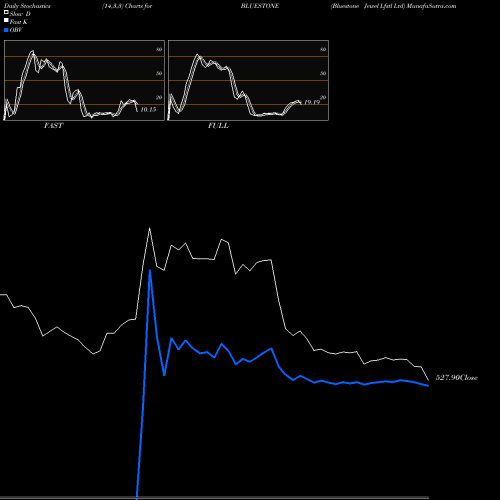
Task: Click the FAST stochastic chart thumbnail
Action: point(84,80)
